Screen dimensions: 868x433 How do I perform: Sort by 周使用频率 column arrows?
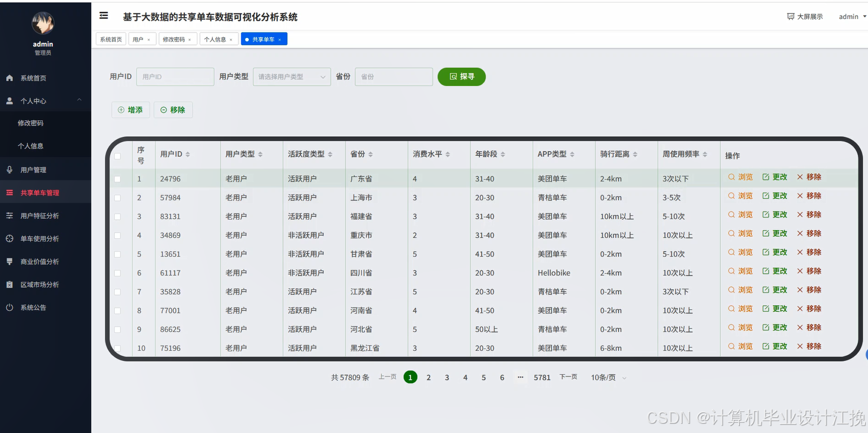705,155
